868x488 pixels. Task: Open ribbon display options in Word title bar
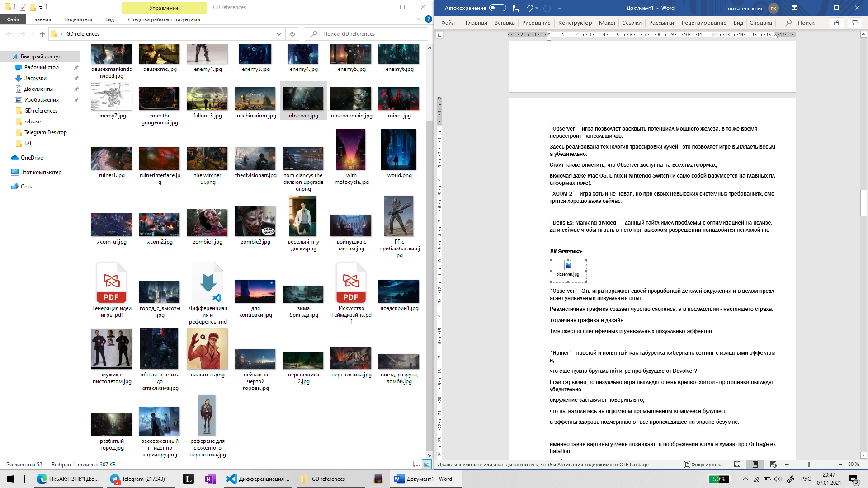tap(794, 8)
